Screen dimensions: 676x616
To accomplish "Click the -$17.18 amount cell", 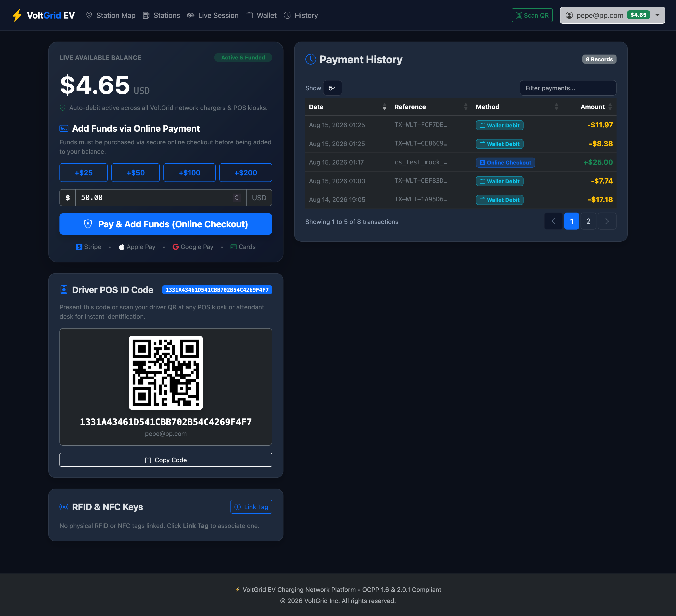I will click(600, 200).
